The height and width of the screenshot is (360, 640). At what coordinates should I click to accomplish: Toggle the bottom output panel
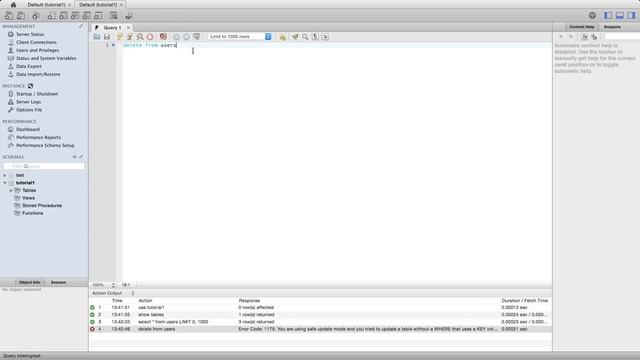(620, 16)
